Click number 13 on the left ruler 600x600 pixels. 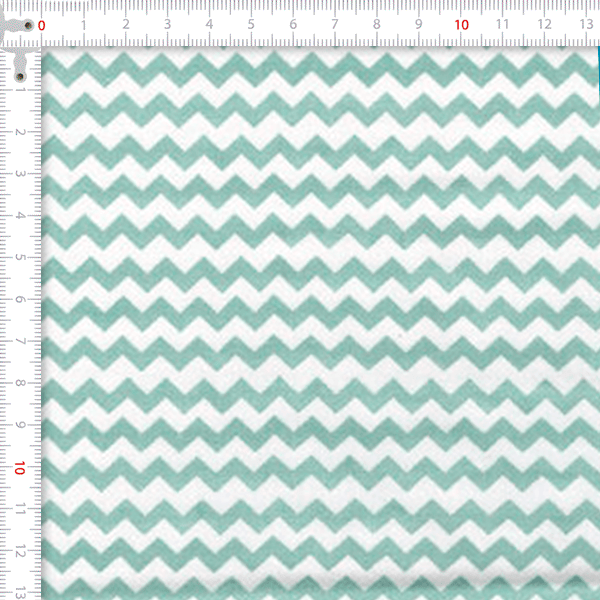20,591
